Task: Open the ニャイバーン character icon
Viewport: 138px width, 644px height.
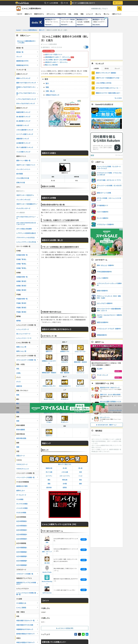Action: (x=80, y=369)
